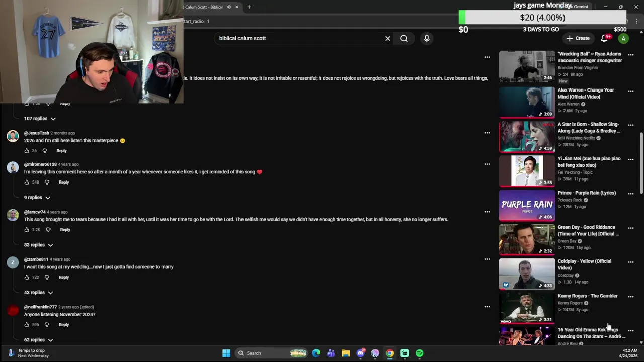Open Spotify from the taskbar
Viewport: 644px width, 362px height.
tap(419, 353)
